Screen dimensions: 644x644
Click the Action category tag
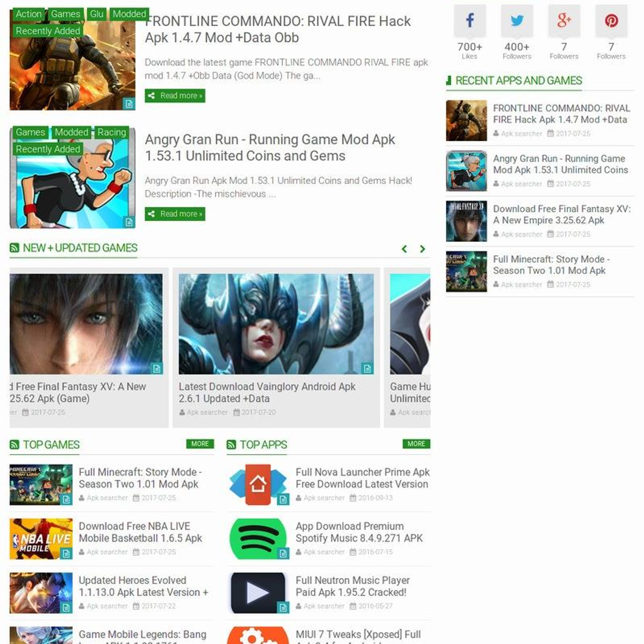[29, 14]
